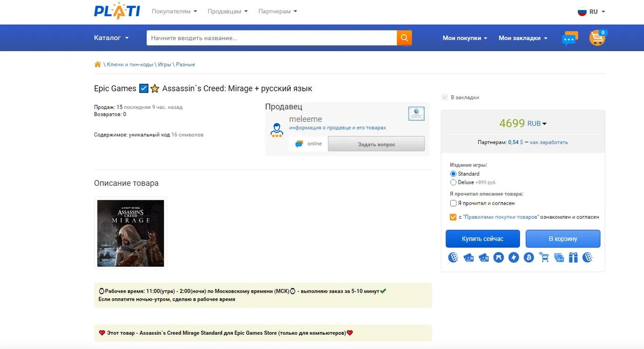
Task: Click the "Возвратов: 0" text
Action: 110,114
